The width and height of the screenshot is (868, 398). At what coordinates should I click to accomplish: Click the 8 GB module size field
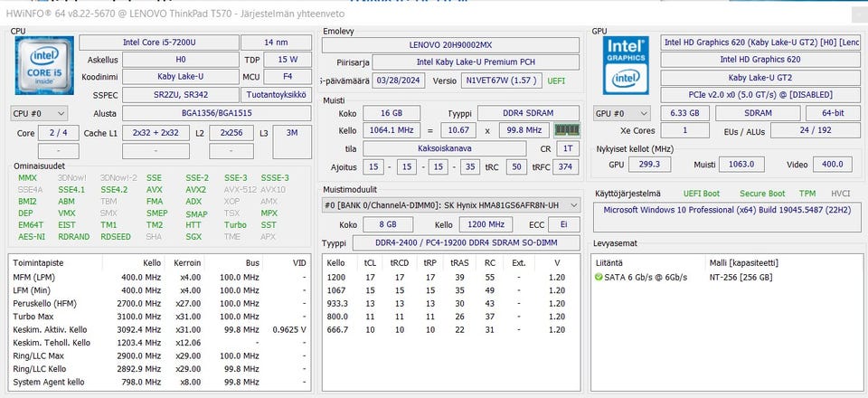(x=388, y=224)
